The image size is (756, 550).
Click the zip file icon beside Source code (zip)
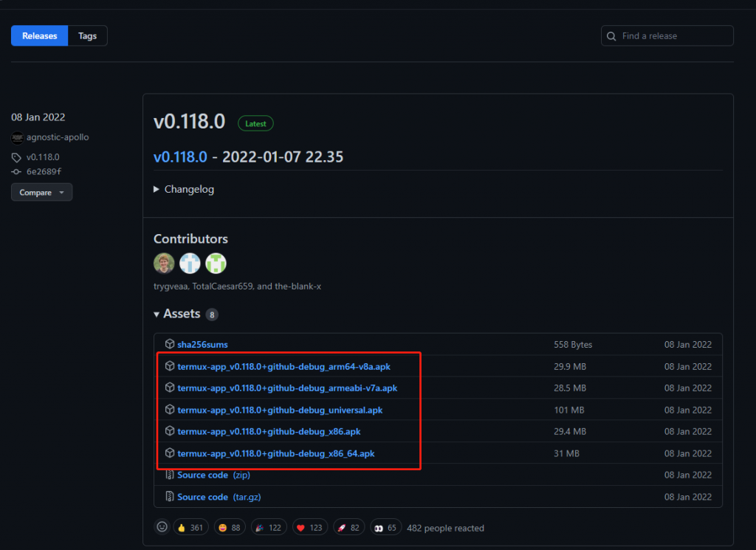coord(170,475)
